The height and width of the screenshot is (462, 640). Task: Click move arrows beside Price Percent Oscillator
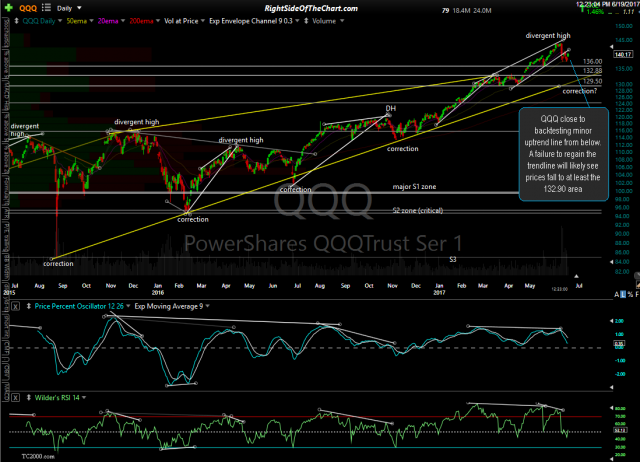tap(29, 306)
